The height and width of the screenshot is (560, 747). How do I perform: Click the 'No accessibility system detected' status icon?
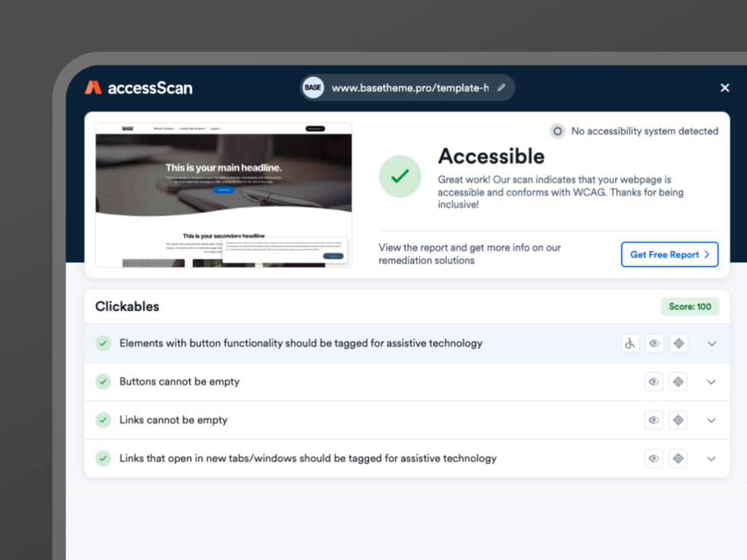(x=557, y=131)
